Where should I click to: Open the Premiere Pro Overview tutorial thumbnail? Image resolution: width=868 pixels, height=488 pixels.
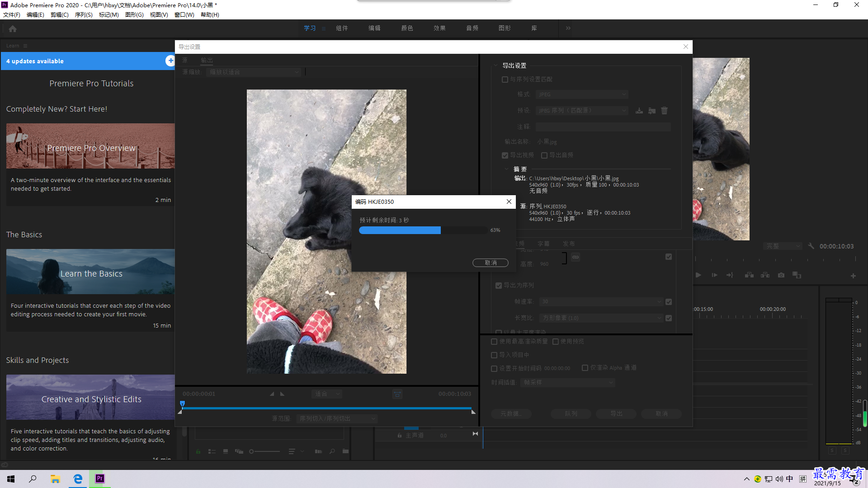coord(90,146)
